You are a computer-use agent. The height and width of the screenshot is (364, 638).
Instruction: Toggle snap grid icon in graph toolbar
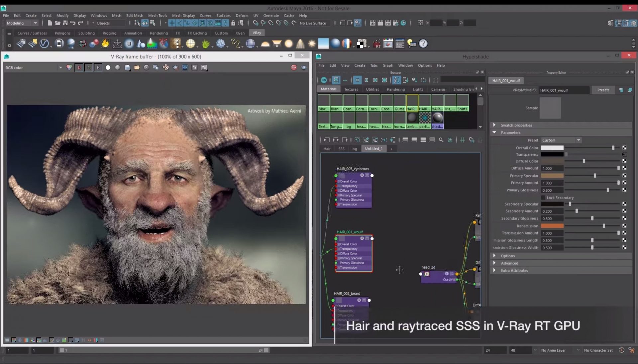tap(471, 140)
